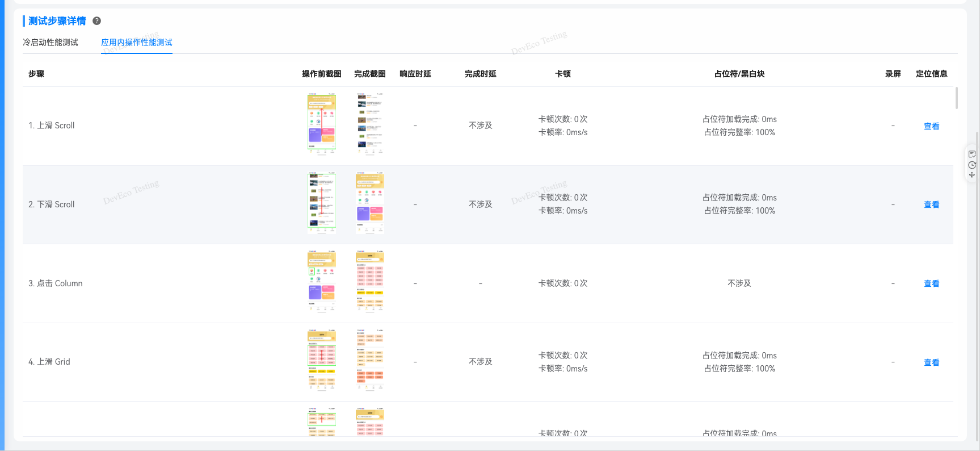Image resolution: width=980 pixels, height=451 pixels.
Task: Click 占位符加载完成: 0ms in 上滑 Scroll row
Action: 739,119
